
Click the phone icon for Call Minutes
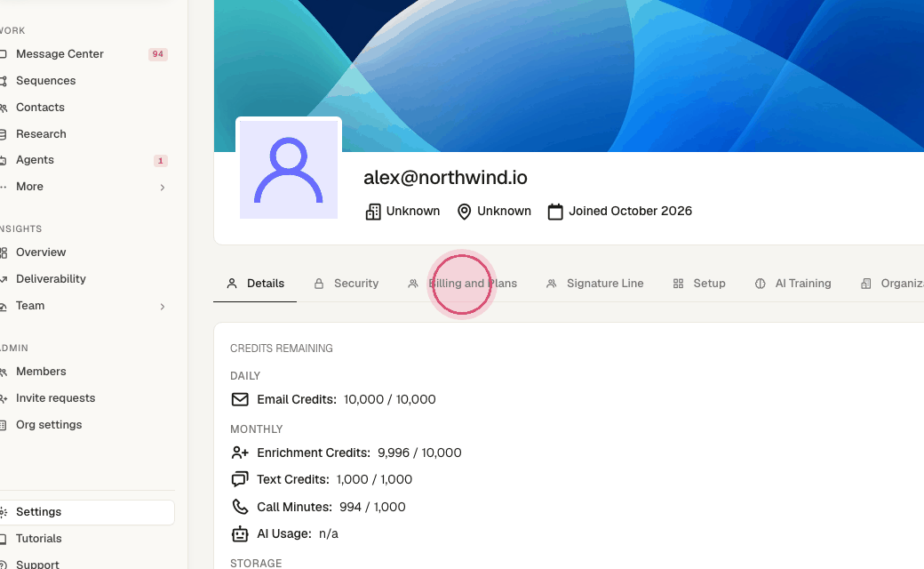click(240, 507)
